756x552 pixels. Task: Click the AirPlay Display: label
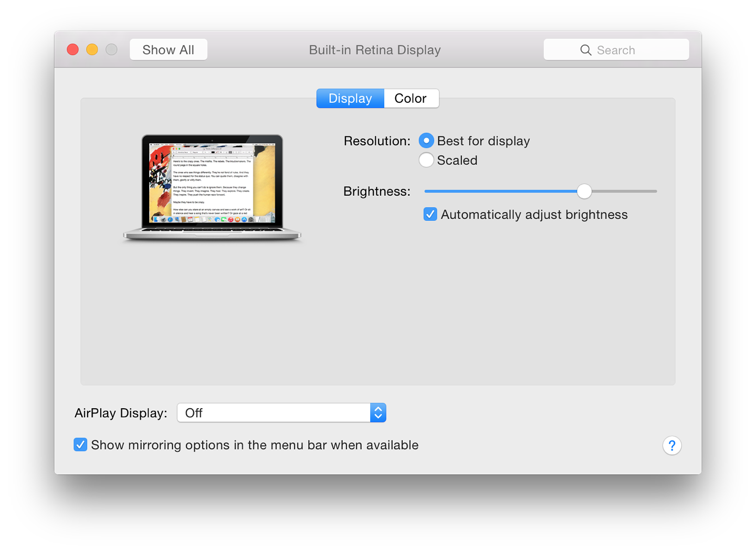pos(121,413)
